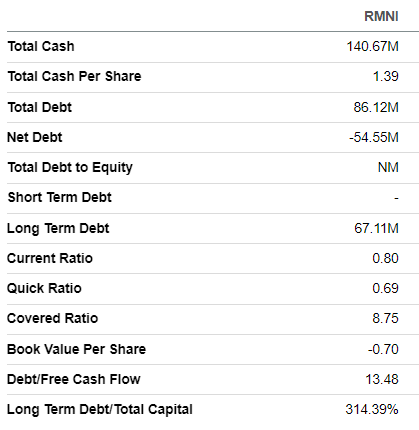Select the Total Debt to Equity label
Screen dimensions: 419x430
(x=70, y=168)
